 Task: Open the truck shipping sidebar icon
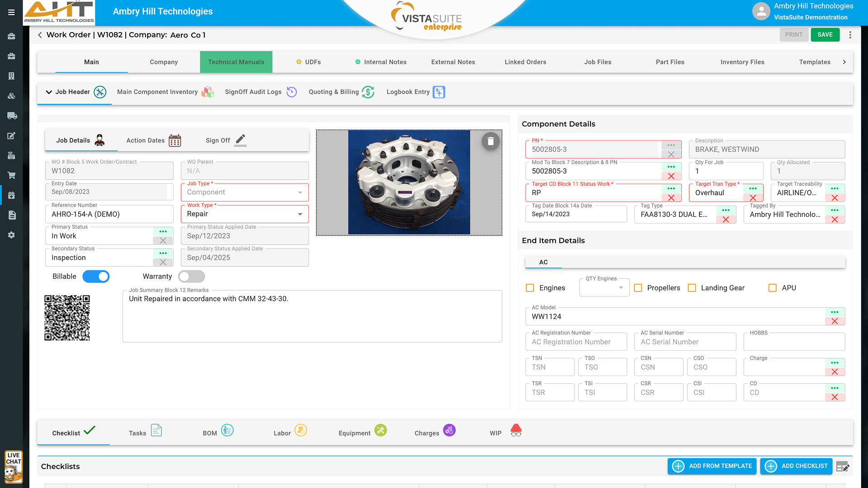pos(12,116)
